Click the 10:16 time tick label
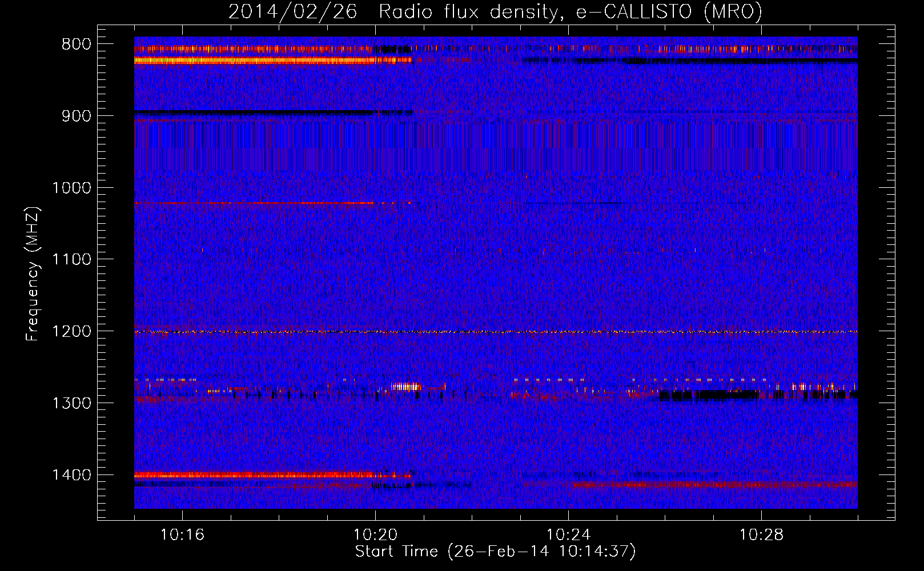Viewport: 924px width, 571px height. click(x=182, y=535)
